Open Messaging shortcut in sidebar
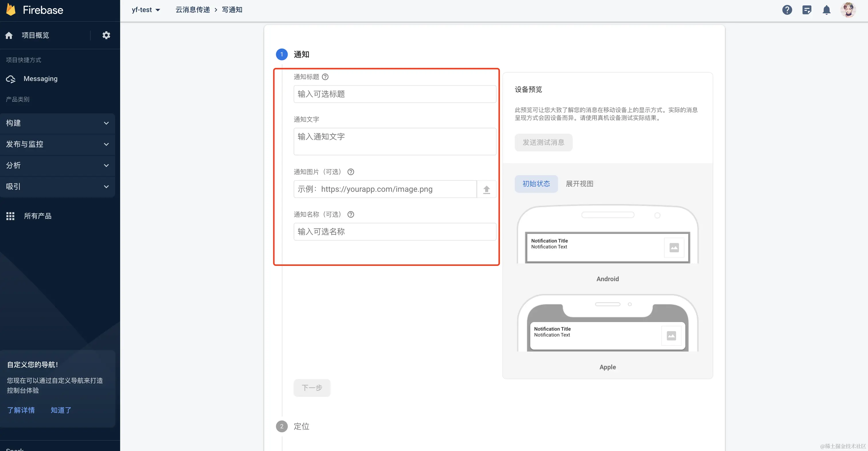Viewport: 868px width, 451px height. tap(40, 79)
